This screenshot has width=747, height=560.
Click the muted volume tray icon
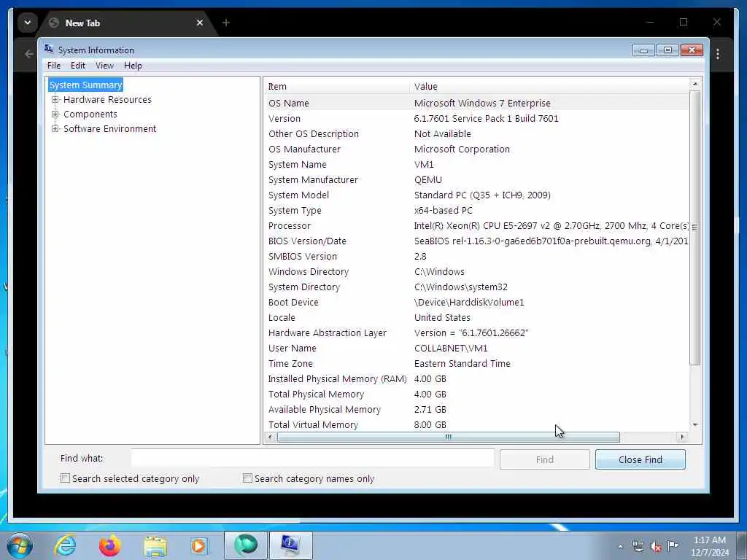pos(656,546)
